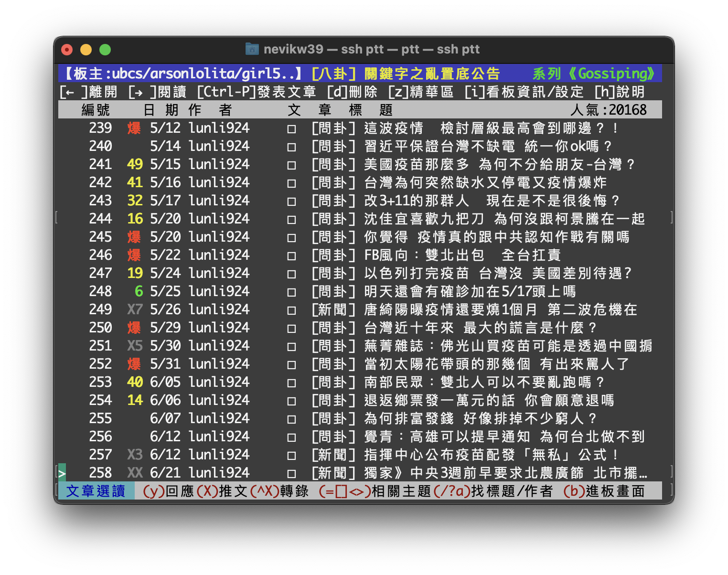728x575 pixels.
Task: Click the 爆 marker on post 245
Action: click(x=134, y=237)
